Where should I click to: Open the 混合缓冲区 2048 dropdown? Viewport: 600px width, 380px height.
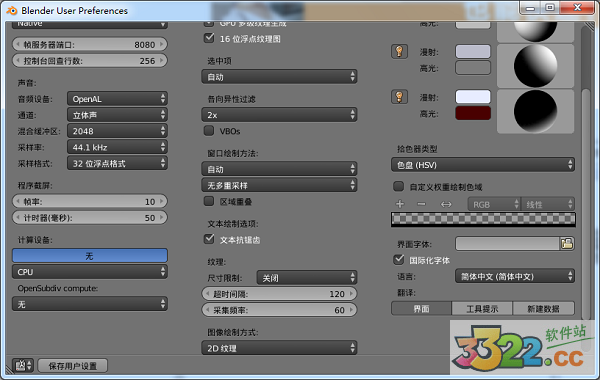[117, 131]
